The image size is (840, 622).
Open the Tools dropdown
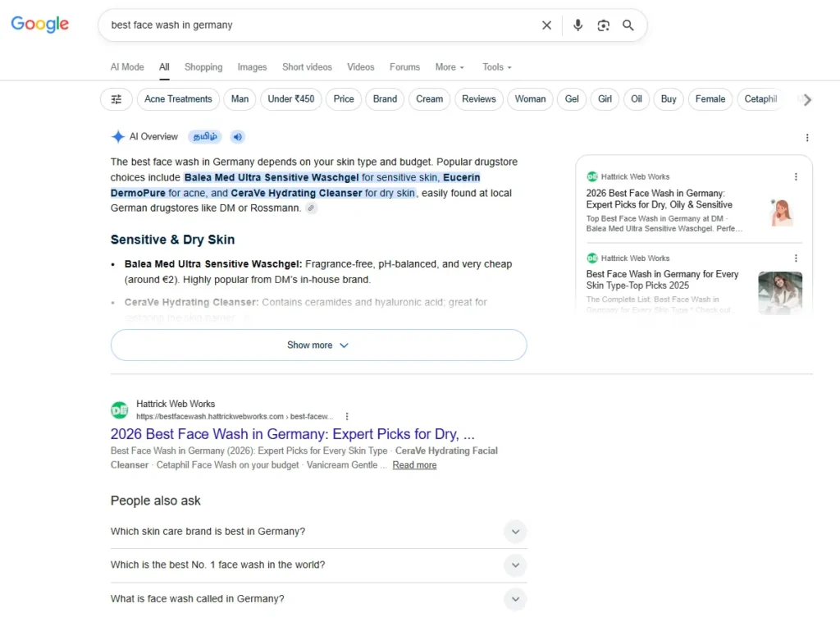(x=496, y=67)
